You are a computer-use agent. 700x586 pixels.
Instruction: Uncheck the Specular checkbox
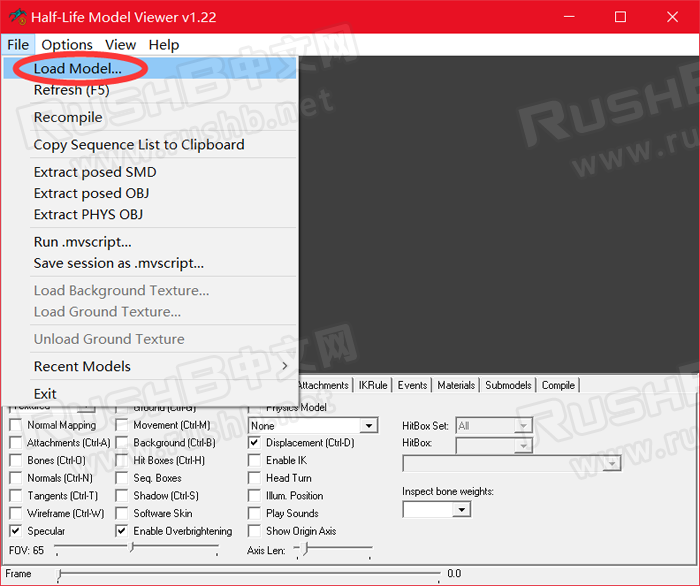click(15, 531)
